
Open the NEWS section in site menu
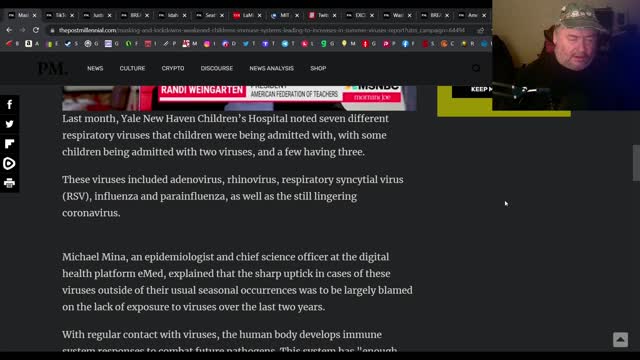(95, 68)
